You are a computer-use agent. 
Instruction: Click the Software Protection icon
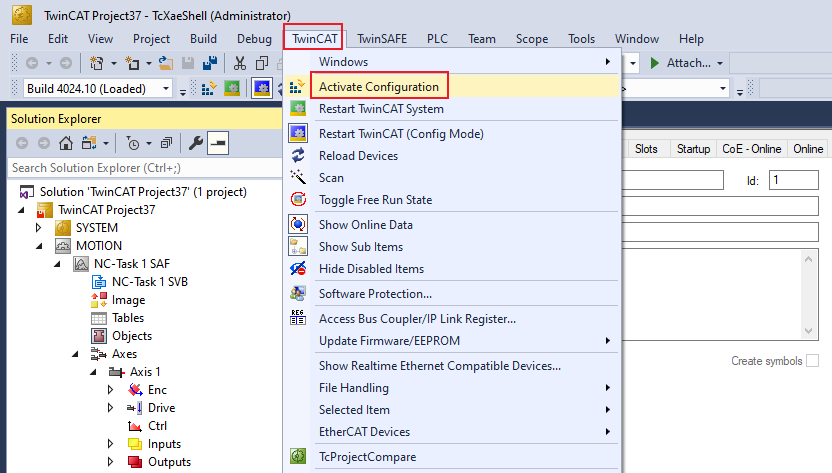pyautogui.click(x=298, y=293)
